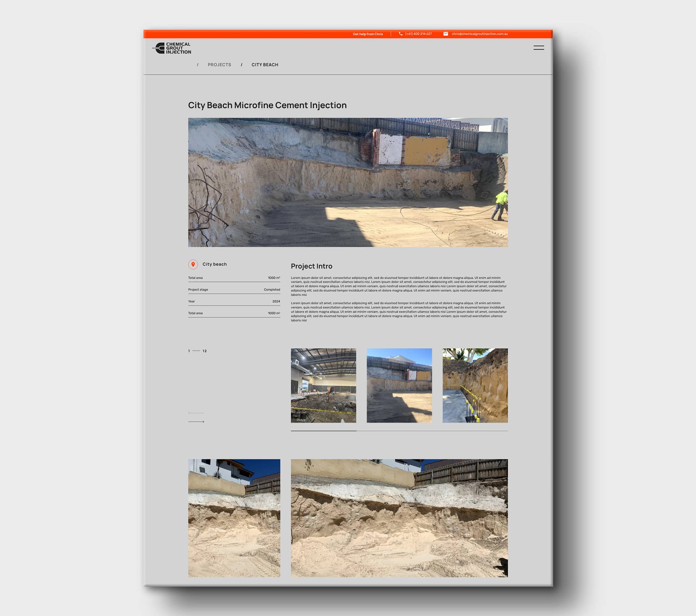Click the phone icon in orange bar
Viewport: 696px width, 616px height.
[x=401, y=34]
